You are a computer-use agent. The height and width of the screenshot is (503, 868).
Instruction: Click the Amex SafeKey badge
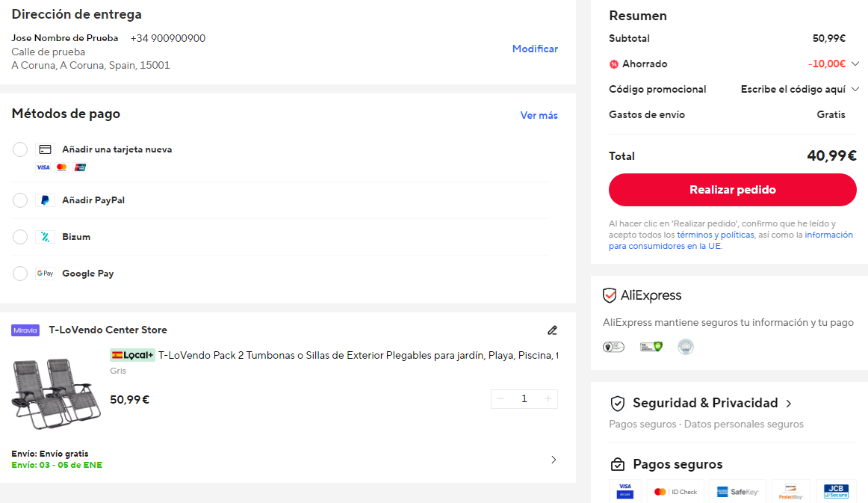(x=737, y=491)
